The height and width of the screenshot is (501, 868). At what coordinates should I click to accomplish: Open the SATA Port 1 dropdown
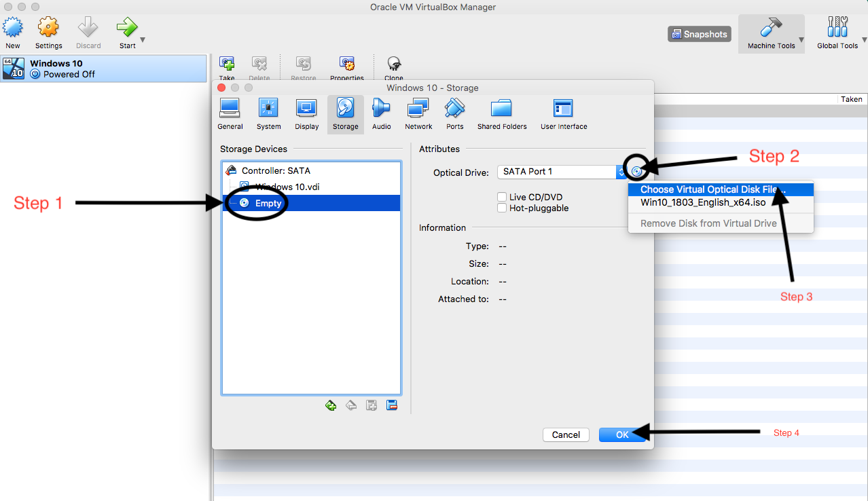coord(562,172)
